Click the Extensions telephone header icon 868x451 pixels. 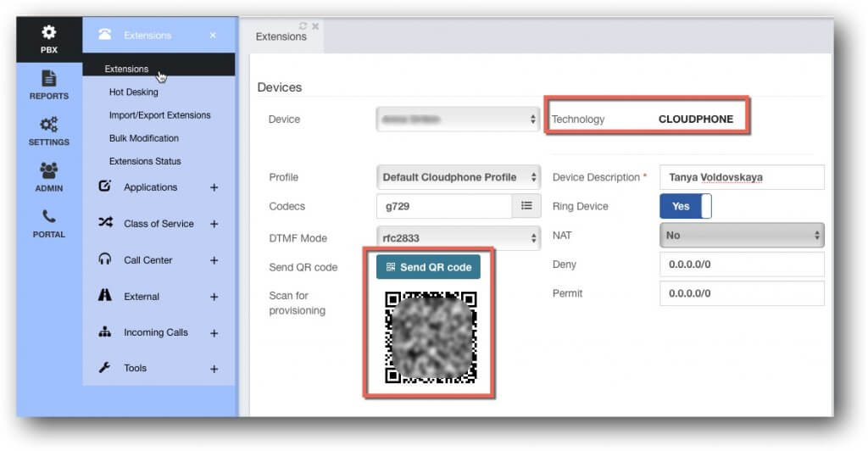tap(104, 35)
